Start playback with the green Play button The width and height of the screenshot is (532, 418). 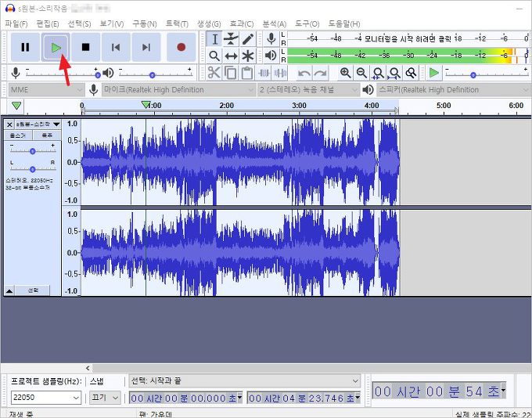click(x=56, y=47)
